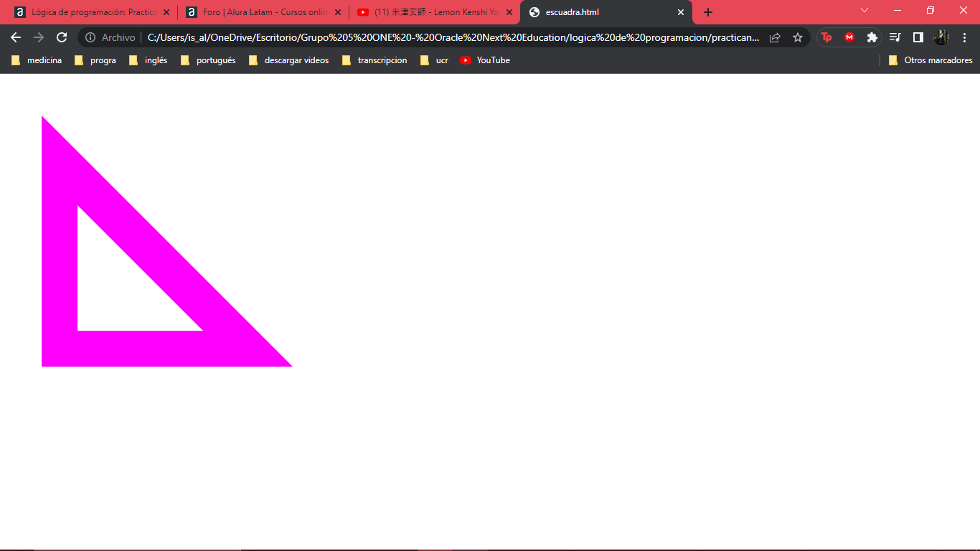Expand the tab search chevron
Screen dimensions: 980x551
(x=864, y=10)
